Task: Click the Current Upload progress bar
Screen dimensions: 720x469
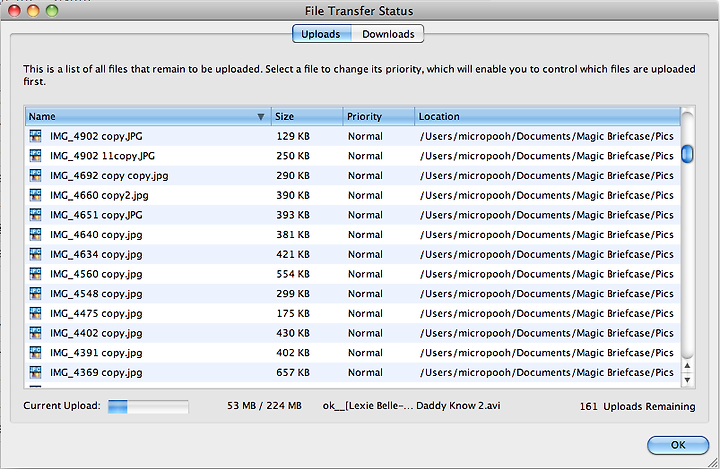Action: pos(148,407)
